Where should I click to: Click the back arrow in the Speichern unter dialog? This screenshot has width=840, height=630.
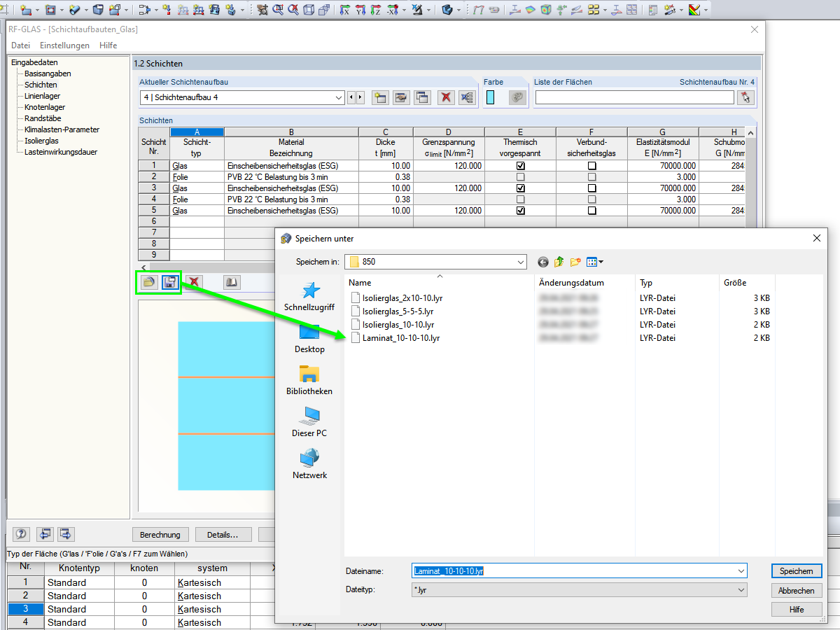[x=543, y=262]
